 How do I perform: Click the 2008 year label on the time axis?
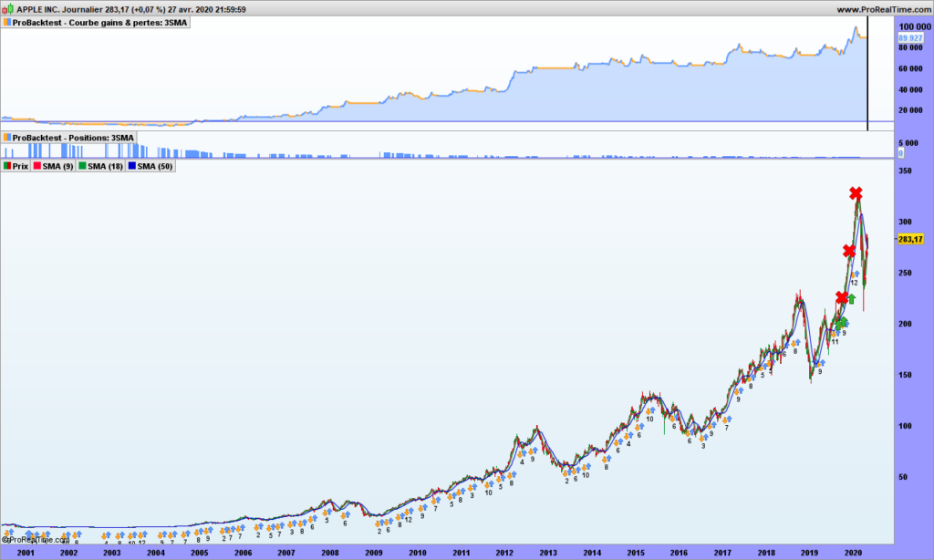click(330, 553)
